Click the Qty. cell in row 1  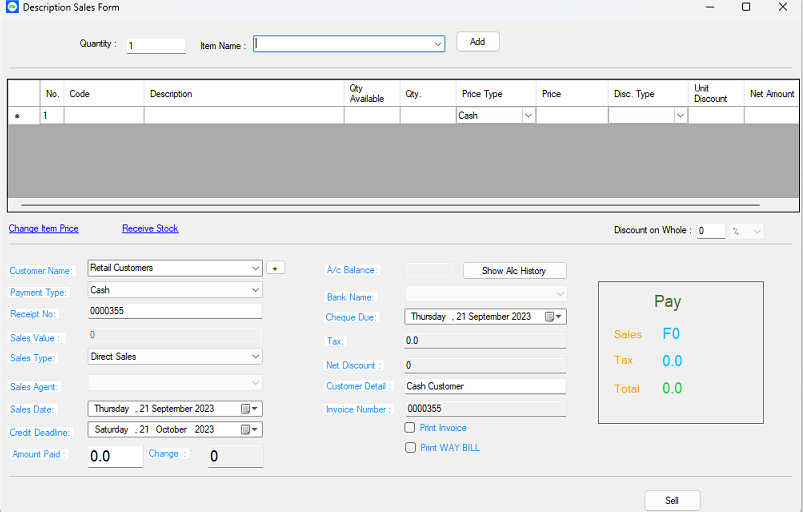(x=428, y=116)
